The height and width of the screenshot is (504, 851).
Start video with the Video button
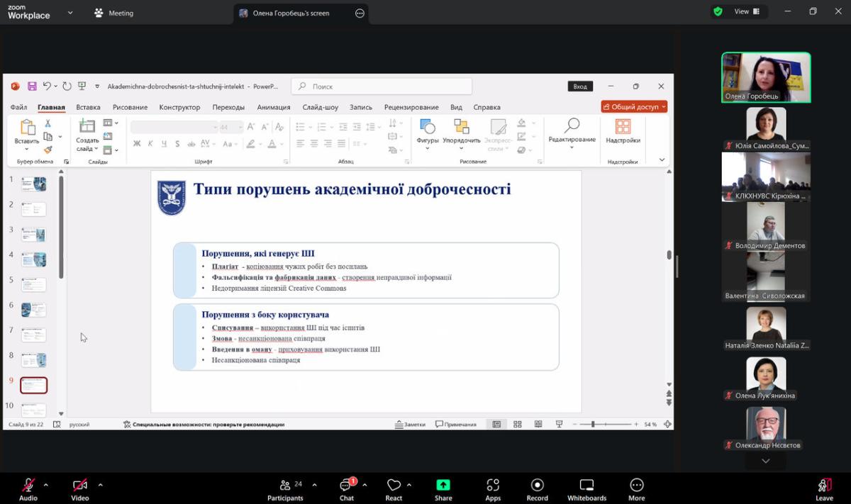click(x=80, y=486)
